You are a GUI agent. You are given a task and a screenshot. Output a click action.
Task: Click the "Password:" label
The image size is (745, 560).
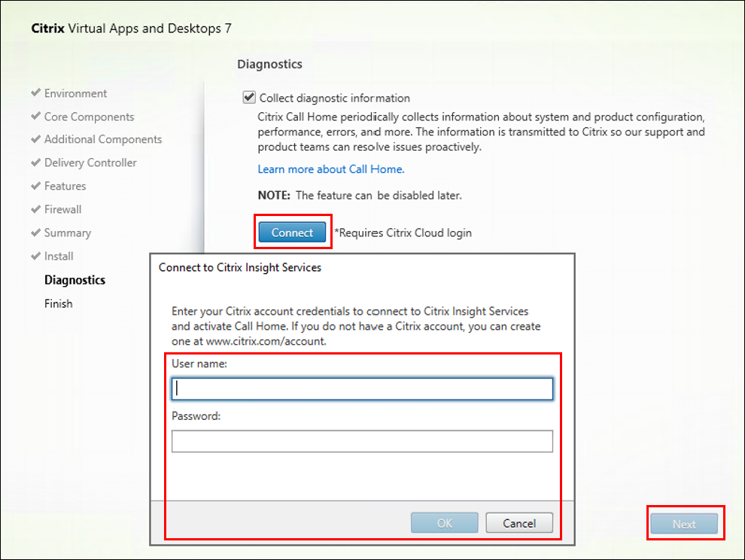pyautogui.click(x=196, y=416)
